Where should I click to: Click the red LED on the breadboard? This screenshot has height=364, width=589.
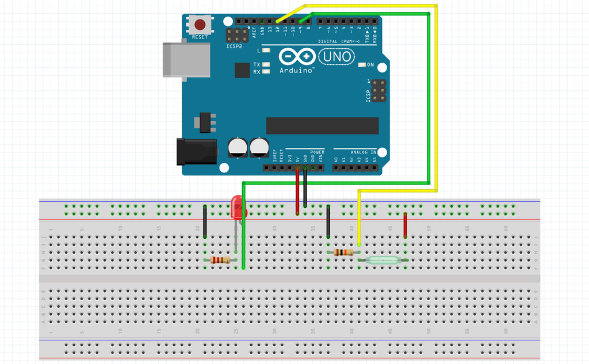[238, 207]
